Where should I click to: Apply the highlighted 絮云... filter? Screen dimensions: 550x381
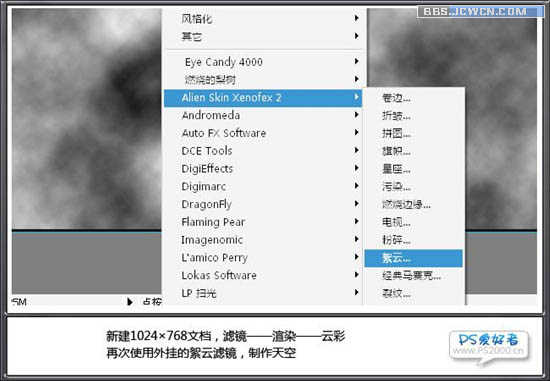pyautogui.click(x=414, y=258)
